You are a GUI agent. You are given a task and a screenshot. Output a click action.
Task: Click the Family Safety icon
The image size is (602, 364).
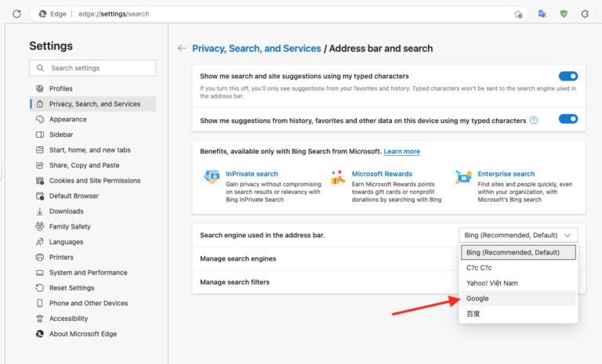click(x=39, y=227)
